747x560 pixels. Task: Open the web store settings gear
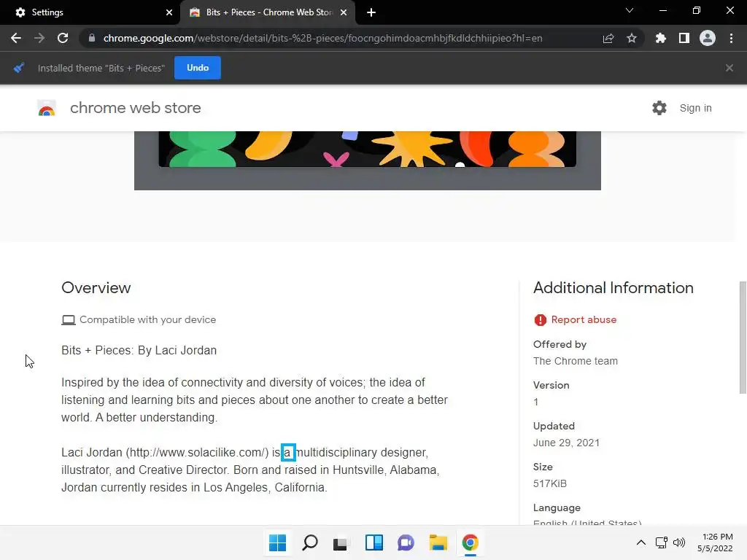coord(659,108)
